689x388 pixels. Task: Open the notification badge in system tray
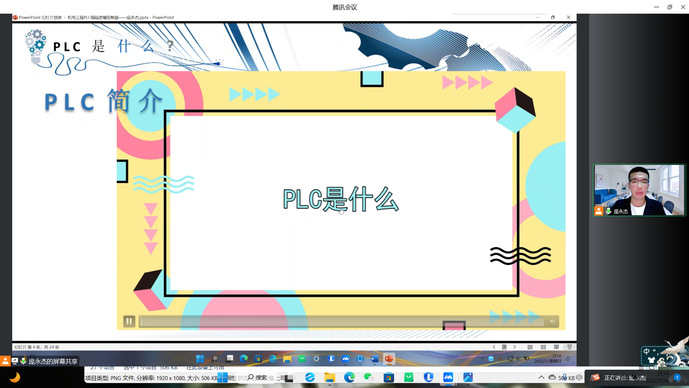(x=677, y=377)
